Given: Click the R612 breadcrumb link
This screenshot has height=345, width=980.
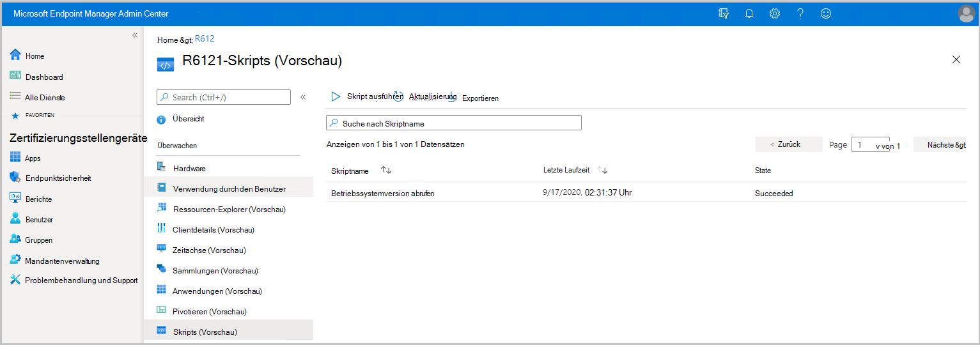Looking at the screenshot, I should click(x=205, y=39).
